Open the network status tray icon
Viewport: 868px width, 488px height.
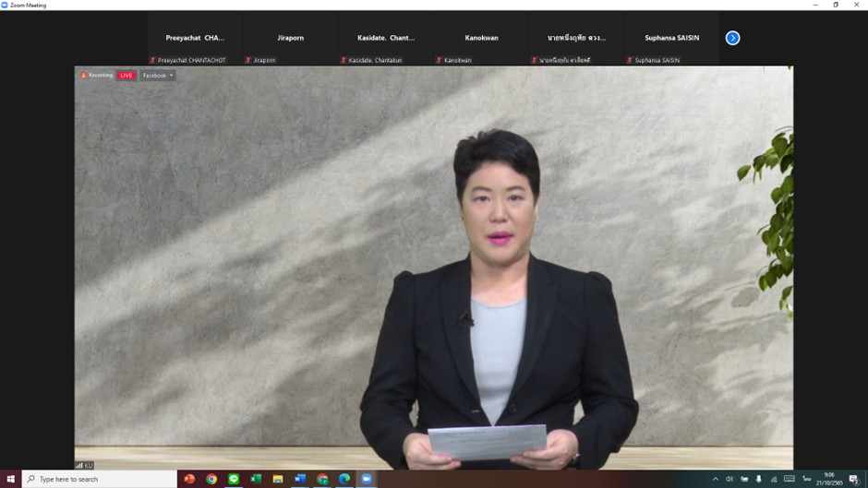[773, 479]
